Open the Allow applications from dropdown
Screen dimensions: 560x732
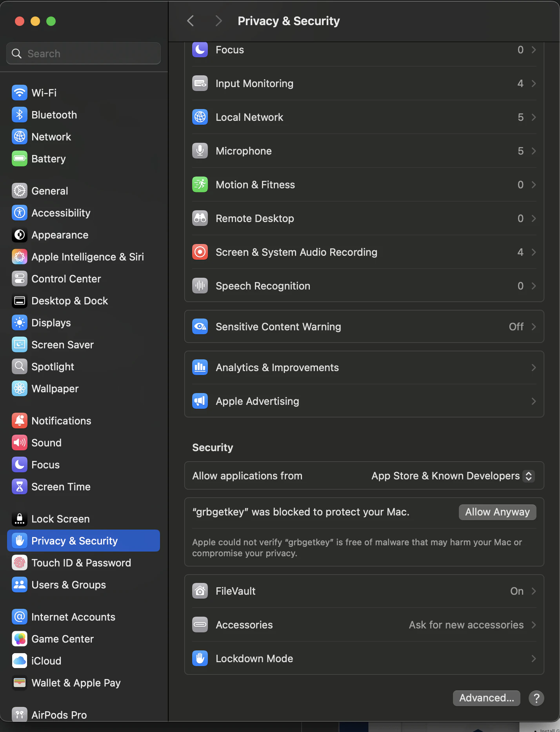[453, 476]
